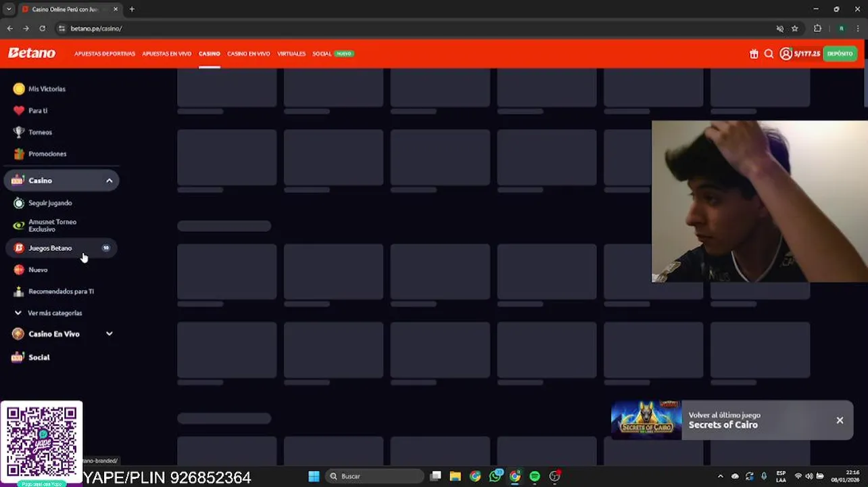
Task: Click the Seguir jugando icon
Action: [19, 203]
